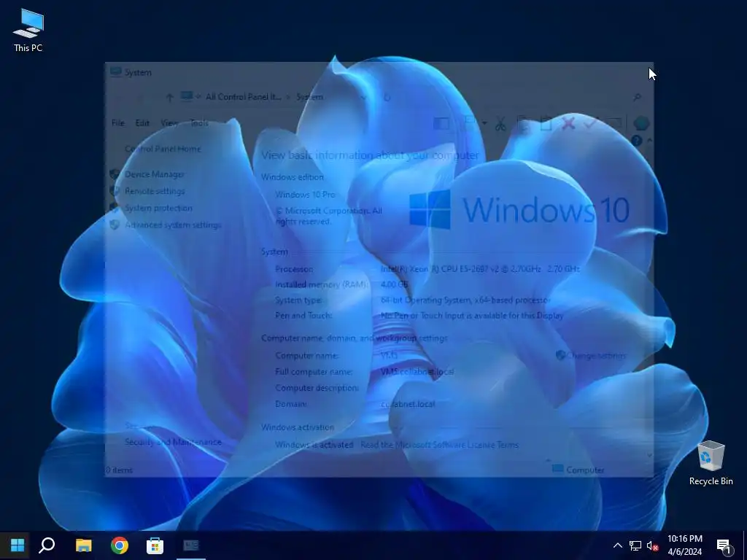Click the search magnifier in System window
This screenshot has width=747, height=560.
637,97
